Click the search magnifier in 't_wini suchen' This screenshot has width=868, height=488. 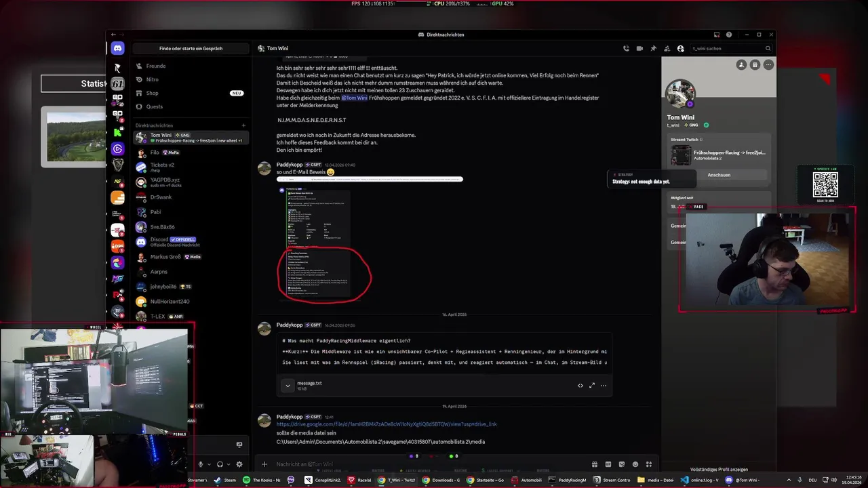click(x=768, y=48)
